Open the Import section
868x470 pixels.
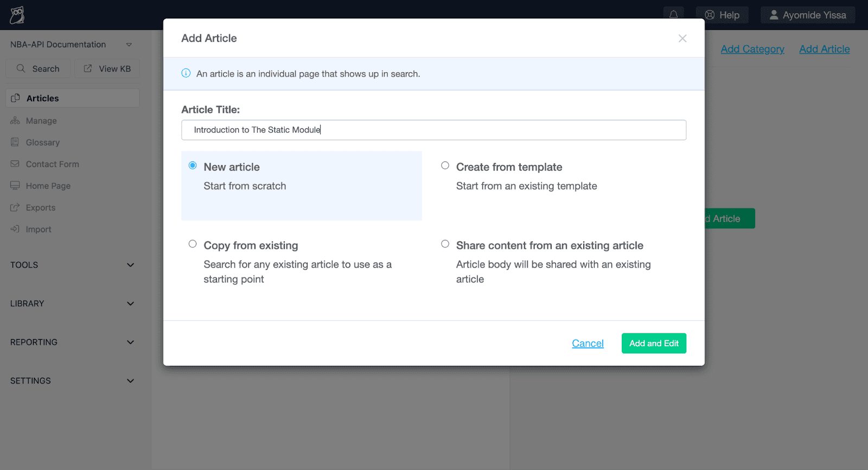[x=39, y=229]
